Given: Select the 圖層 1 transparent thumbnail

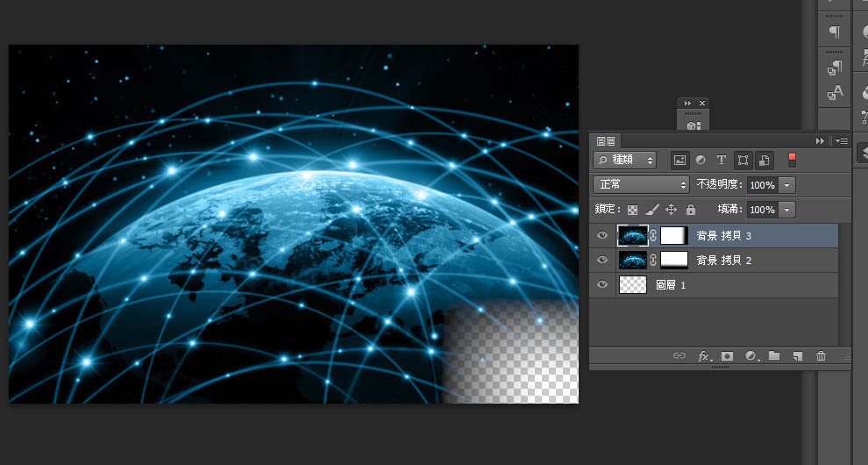Looking at the screenshot, I should pyautogui.click(x=633, y=284).
